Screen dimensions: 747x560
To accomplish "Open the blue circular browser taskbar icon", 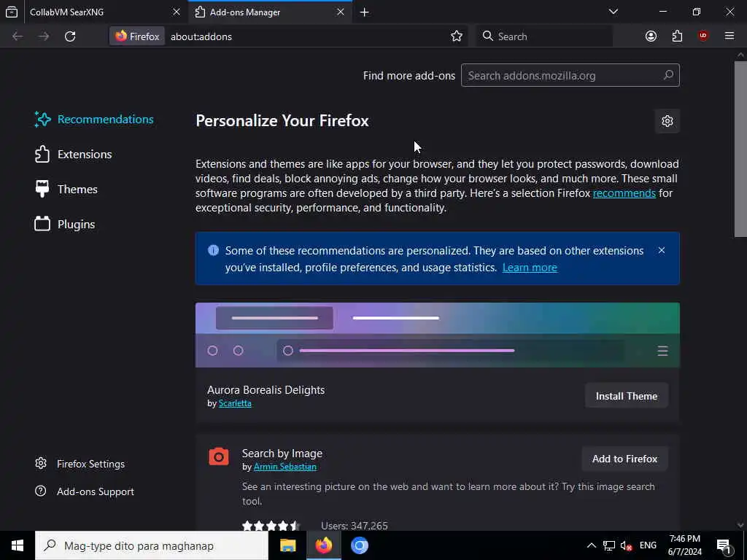I will pos(360,545).
